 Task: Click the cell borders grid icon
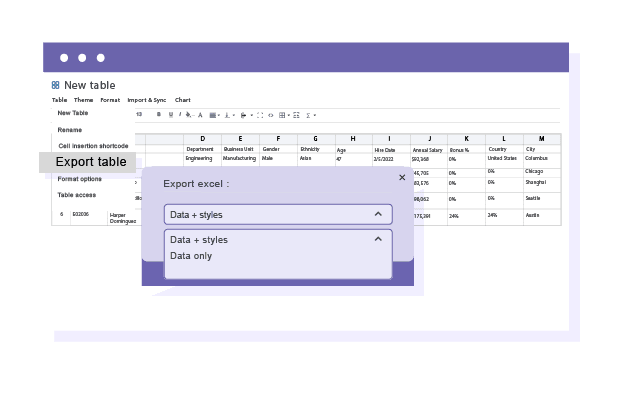click(282, 115)
